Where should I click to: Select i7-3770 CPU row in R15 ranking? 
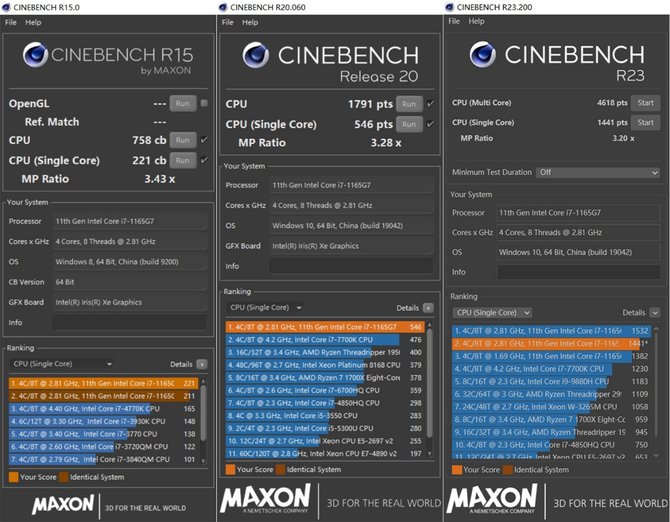103,434
